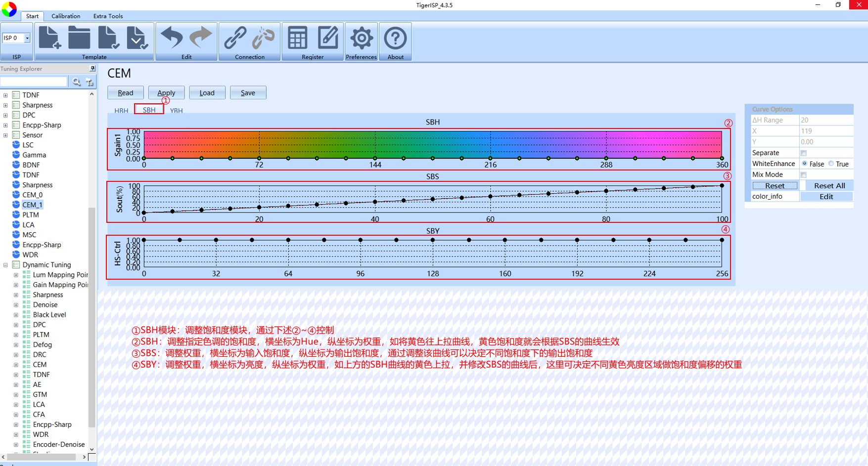This screenshot has width=868, height=466.
Task: Expand the Lum Mapping Point node
Action: [x=16, y=275]
